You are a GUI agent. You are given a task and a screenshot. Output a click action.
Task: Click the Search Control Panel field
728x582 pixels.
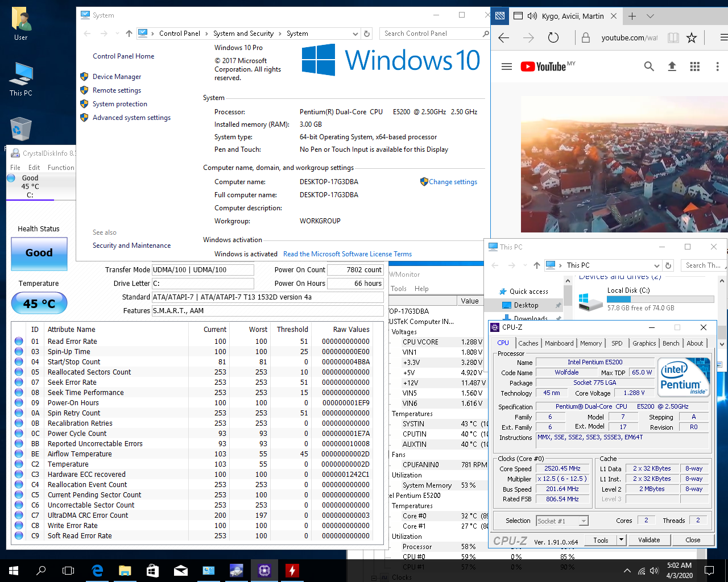click(432, 34)
